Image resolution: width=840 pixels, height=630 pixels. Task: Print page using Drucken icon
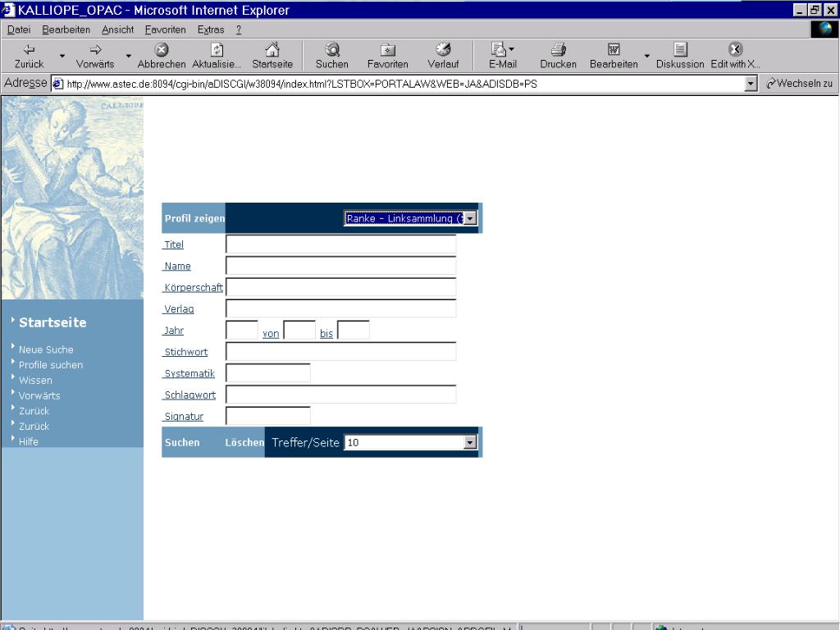tap(558, 50)
